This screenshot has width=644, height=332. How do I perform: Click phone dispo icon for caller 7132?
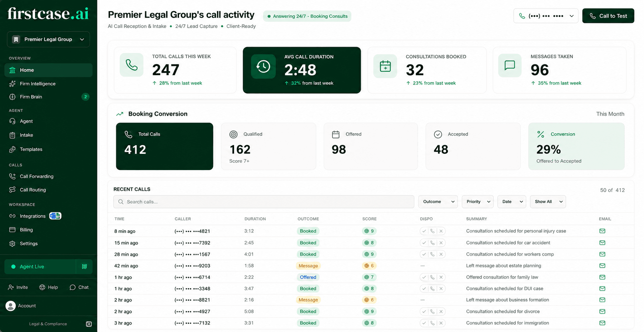click(433, 323)
